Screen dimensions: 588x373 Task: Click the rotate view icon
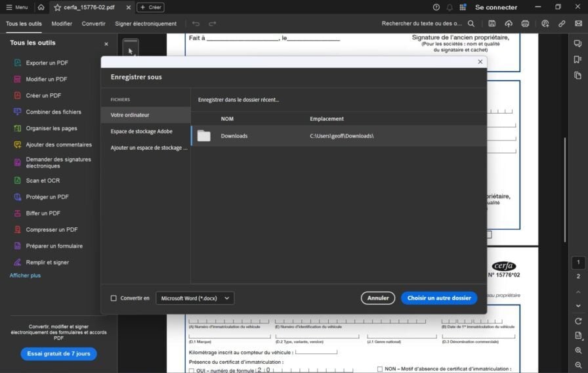tap(578, 321)
